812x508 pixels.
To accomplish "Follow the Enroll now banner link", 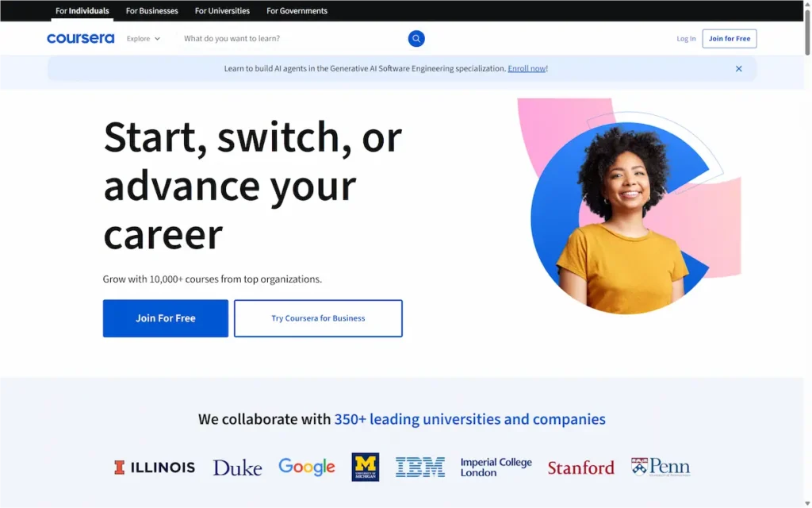I will tap(527, 69).
